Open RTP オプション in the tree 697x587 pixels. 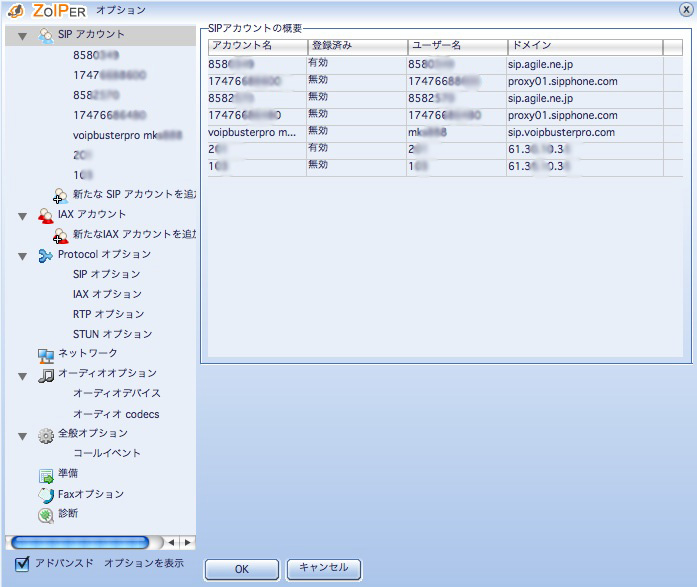click(108, 314)
